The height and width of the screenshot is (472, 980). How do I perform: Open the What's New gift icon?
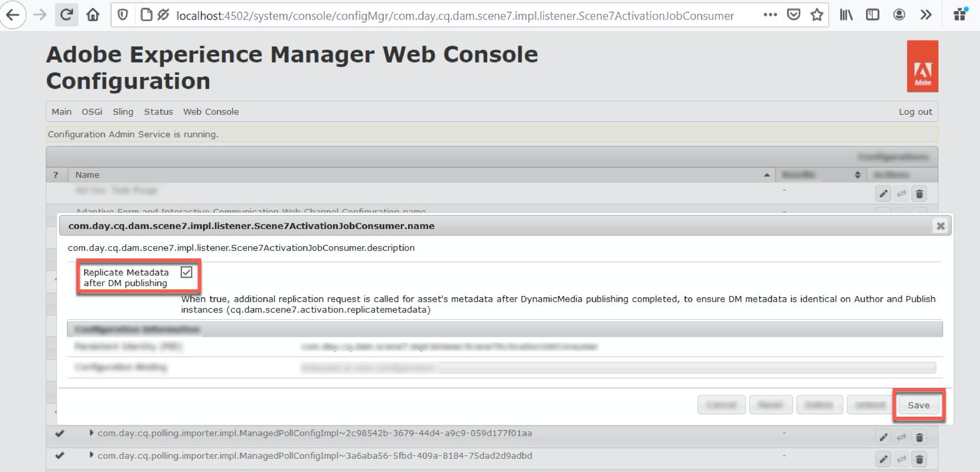click(960, 14)
